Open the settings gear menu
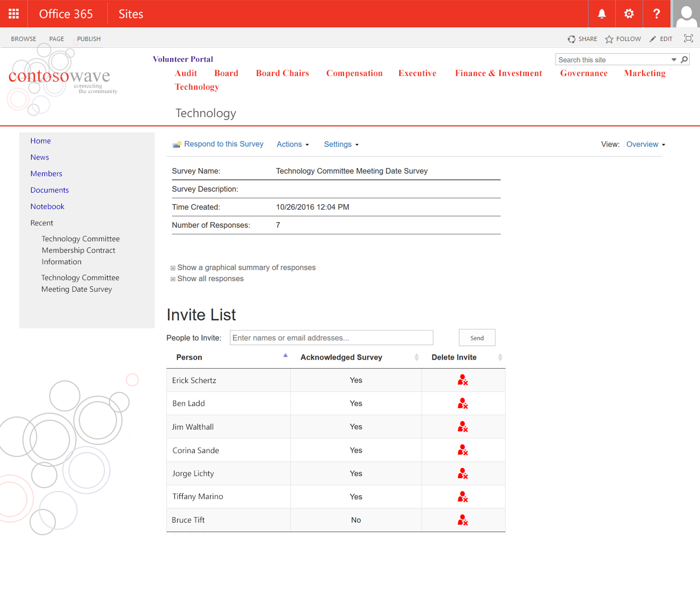 [x=629, y=14]
